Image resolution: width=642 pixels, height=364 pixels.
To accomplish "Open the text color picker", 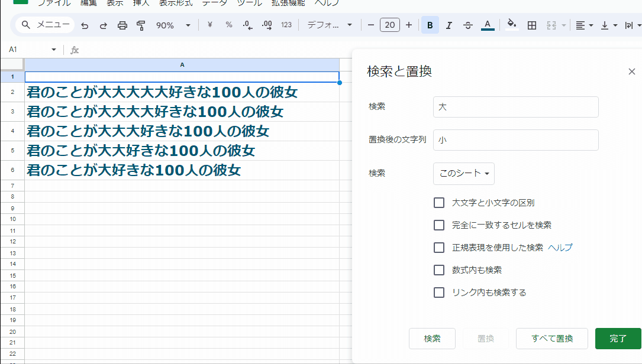I will point(487,25).
